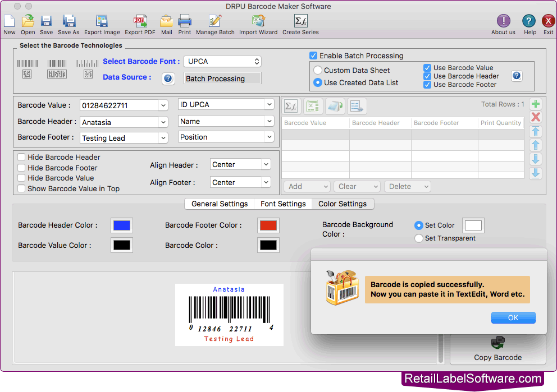
Task: Click the Barcode Value column header
Action: (316, 123)
